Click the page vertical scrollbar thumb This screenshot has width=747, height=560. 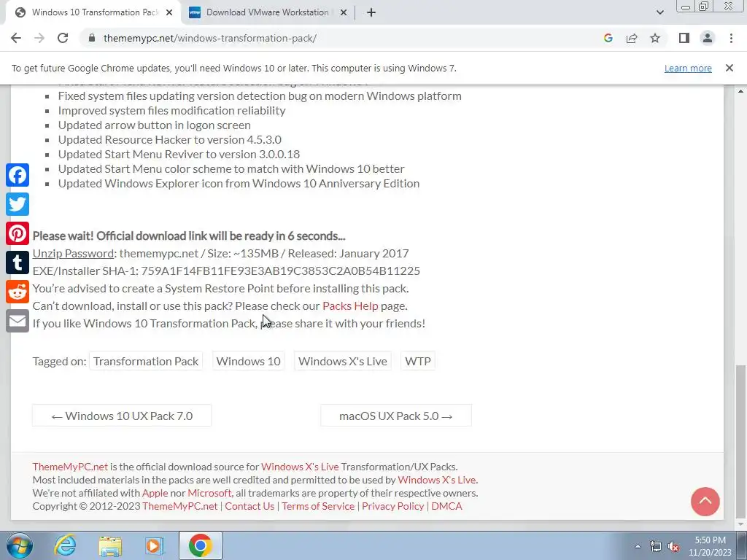(x=740, y=440)
